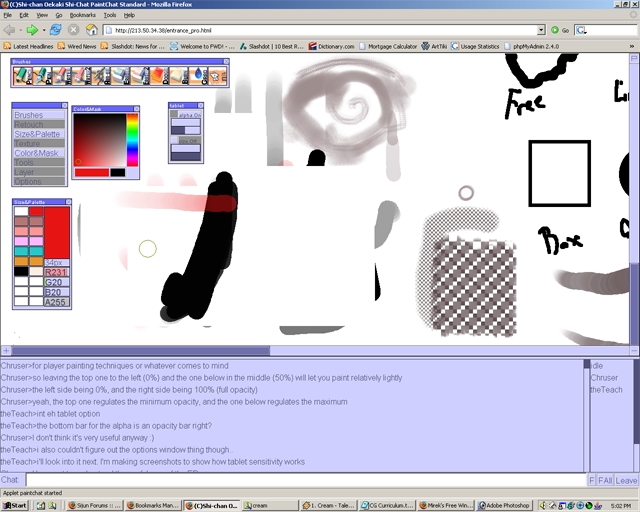Select the red foreground color box
Viewport: 640px width, 512px height.
[91, 172]
